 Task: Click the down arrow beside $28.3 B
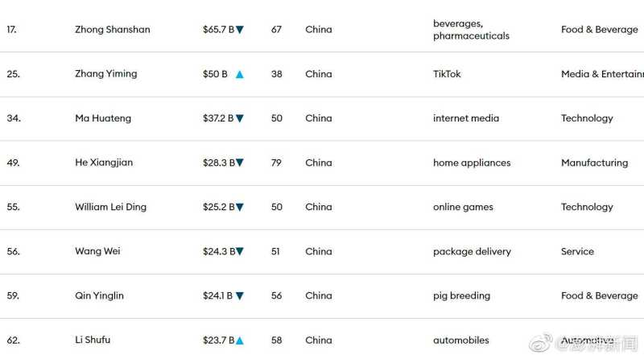tap(239, 163)
